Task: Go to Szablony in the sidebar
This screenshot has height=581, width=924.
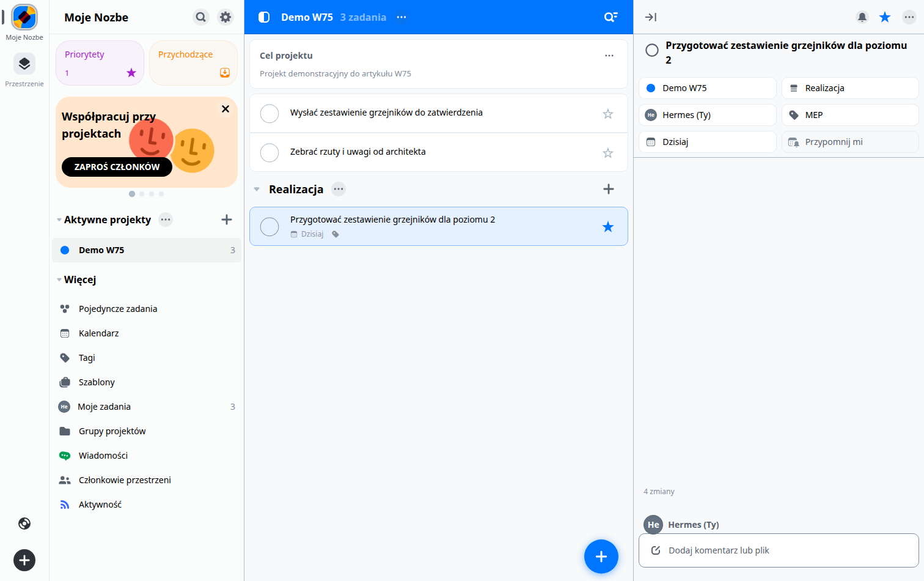Action: coord(147,382)
